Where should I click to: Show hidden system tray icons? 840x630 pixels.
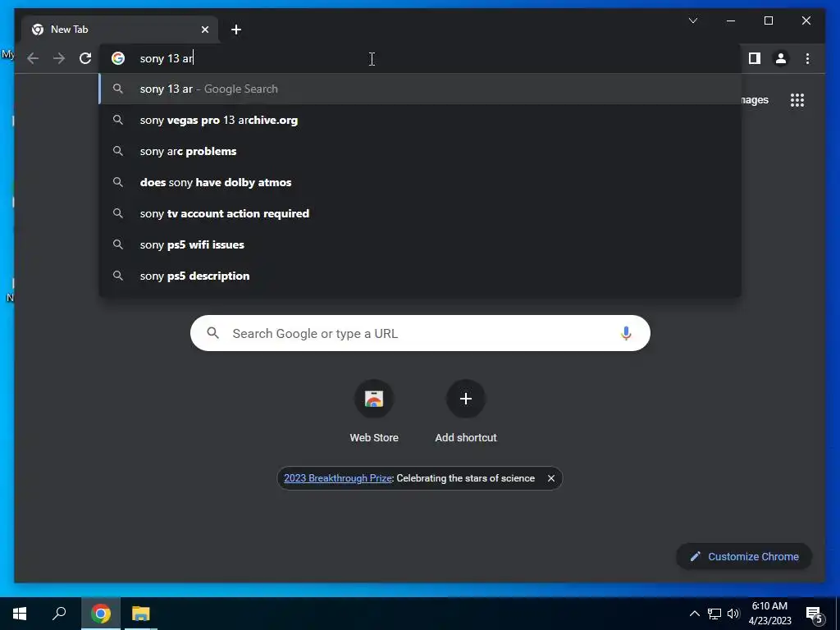pos(694,614)
